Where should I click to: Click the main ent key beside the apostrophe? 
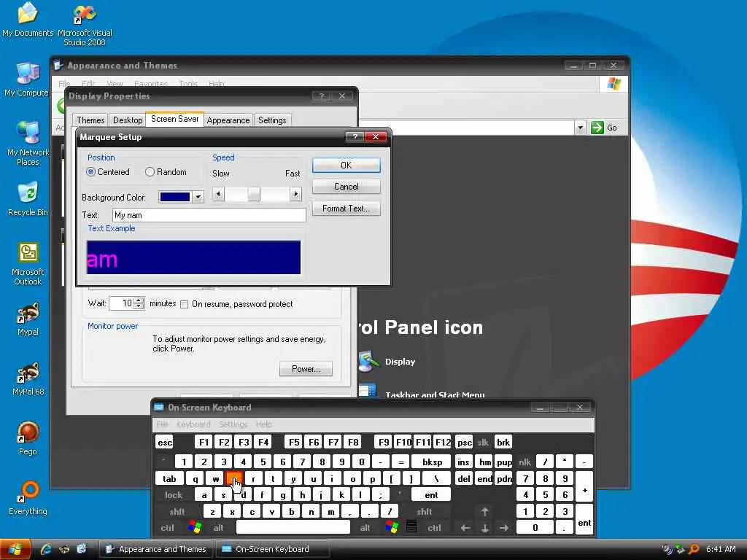click(430, 495)
